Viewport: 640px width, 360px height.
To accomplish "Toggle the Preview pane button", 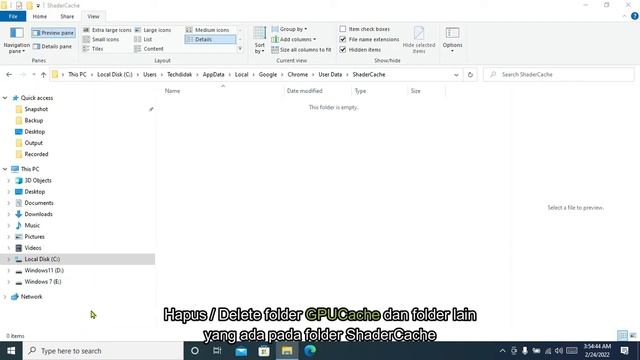I will click(53, 33).
